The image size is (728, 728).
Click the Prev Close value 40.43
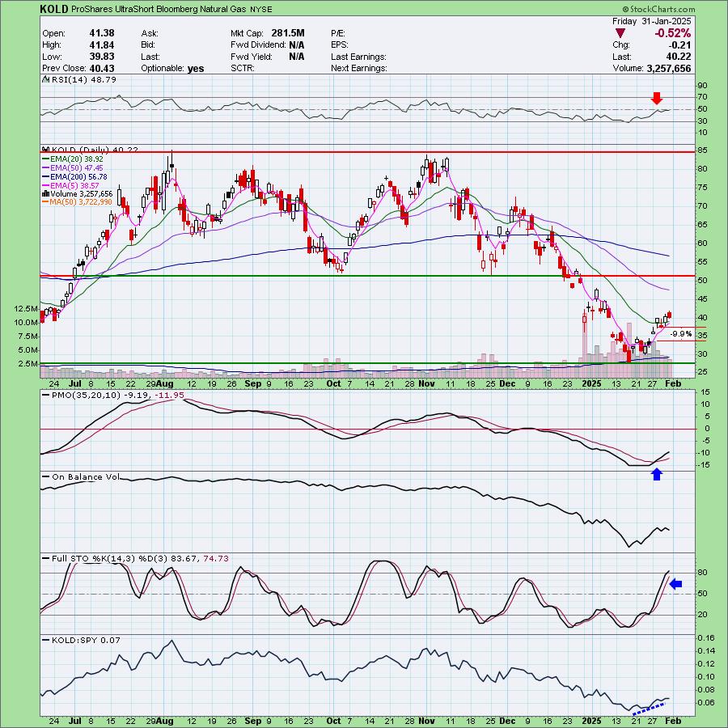[x=102, y=68]
